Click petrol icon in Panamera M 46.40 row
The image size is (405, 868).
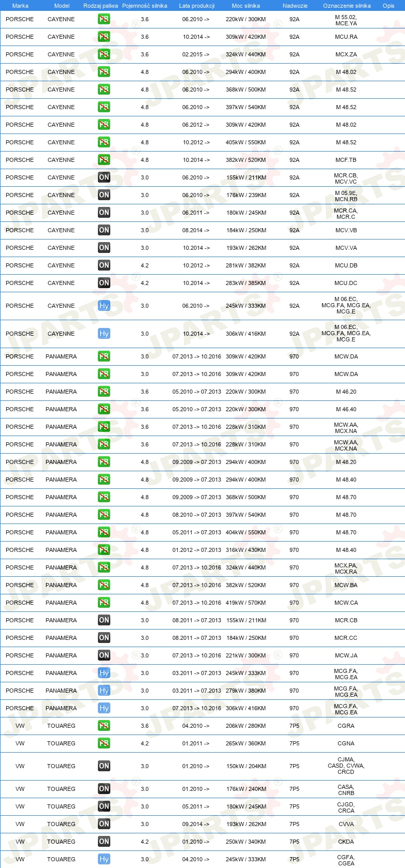coord(104,409)
